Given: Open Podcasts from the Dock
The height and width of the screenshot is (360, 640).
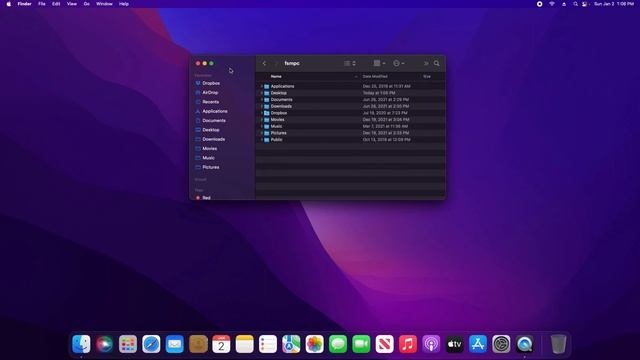Looking at the screenshot, I should tap(431, 344).
